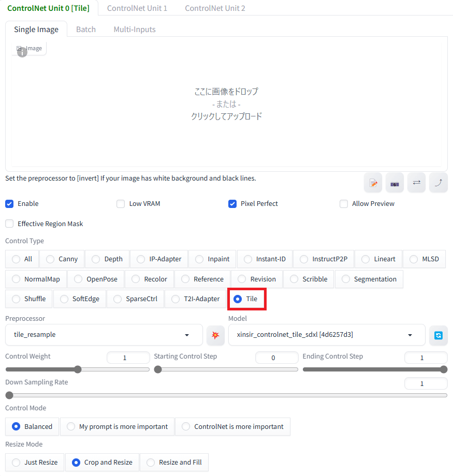The image size is (453, 476).
Task: Choose ControlNet is more important mode
Action: coord(233,426)
